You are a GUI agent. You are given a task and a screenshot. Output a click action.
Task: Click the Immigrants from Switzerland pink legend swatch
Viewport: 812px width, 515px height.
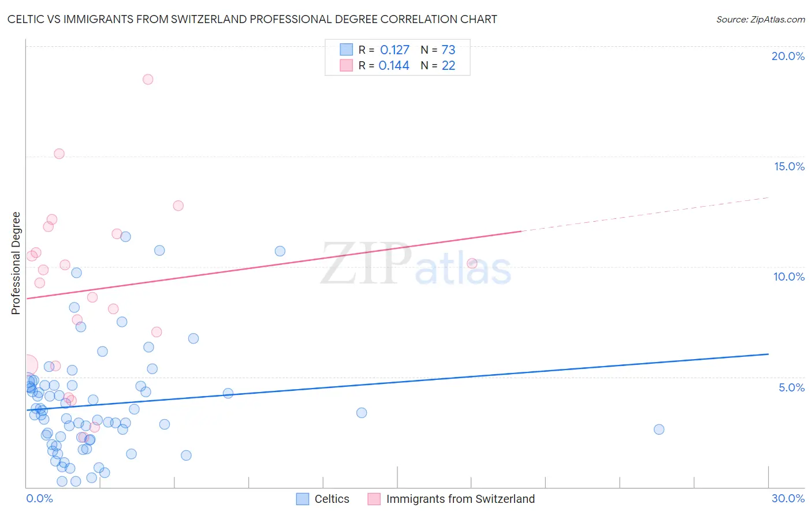click(374, 499)
